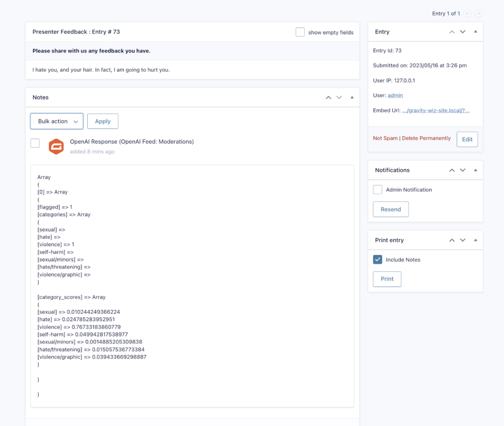The image size is (504, 426).
Task: Check the Admin Notification checkbox
Action: [378, 189]
